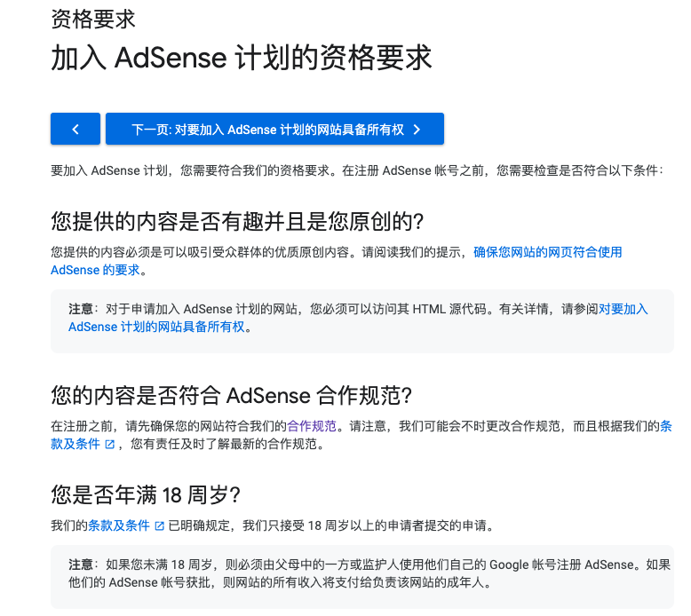The height and width of the screenshot is (616, 691).
Task: Click the heading 您是否年满 18 周岁?
Action: coord(147,494)
